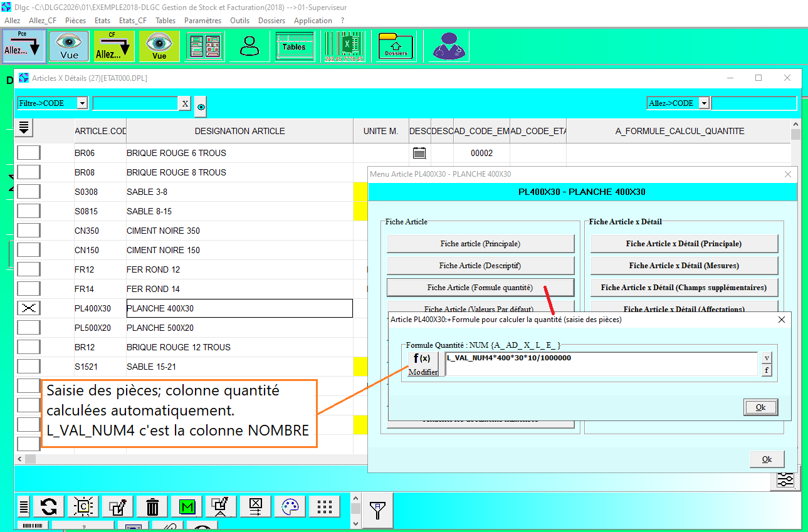
Task: Open the Dossiers folder icon
Action: click(x=396, y=46)
